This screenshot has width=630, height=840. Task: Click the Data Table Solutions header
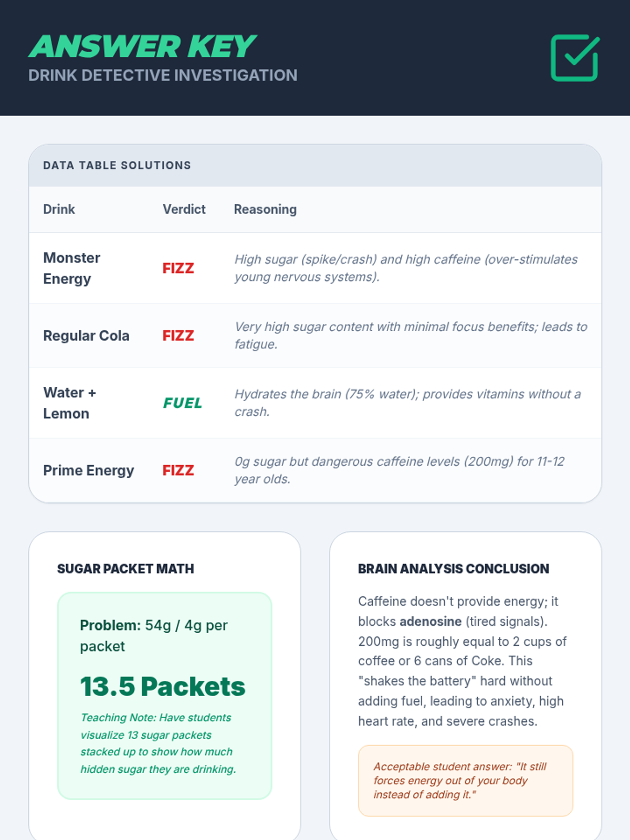tap(117, 165)
